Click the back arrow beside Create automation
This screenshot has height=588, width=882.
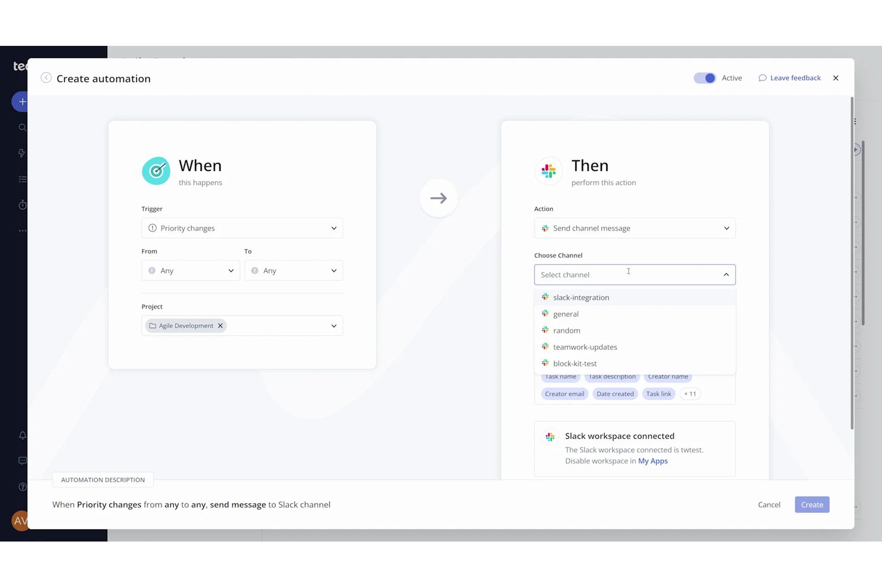[x=46, y=78]
